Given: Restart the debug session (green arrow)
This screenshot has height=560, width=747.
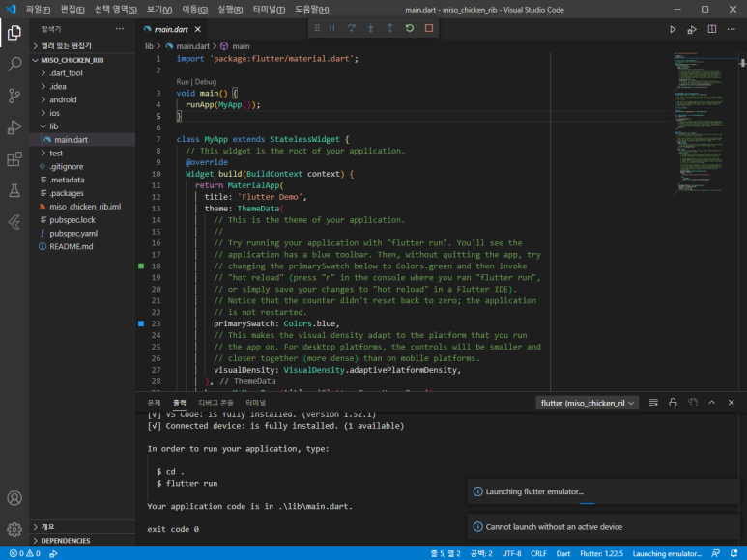Looking at the screenshot, I should [409, 29].
